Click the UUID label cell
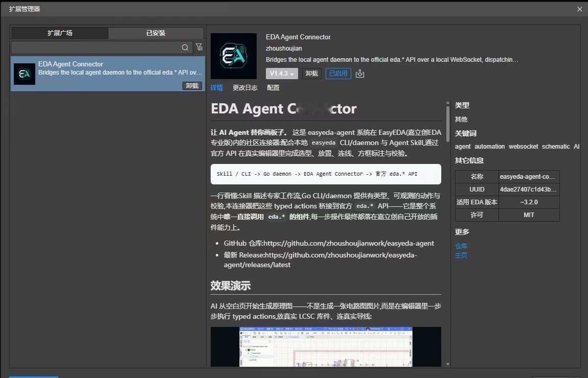The image size is (588, 378). (x=477, y=190)
